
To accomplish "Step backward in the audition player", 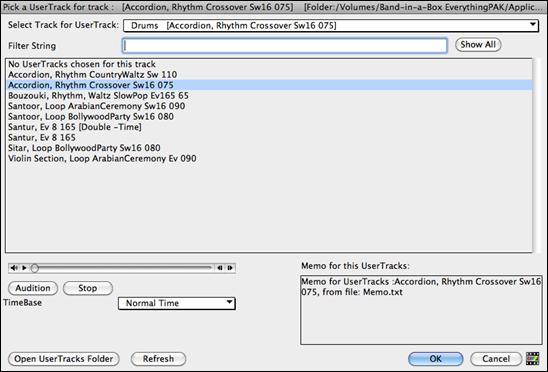I will coord(220,268).
